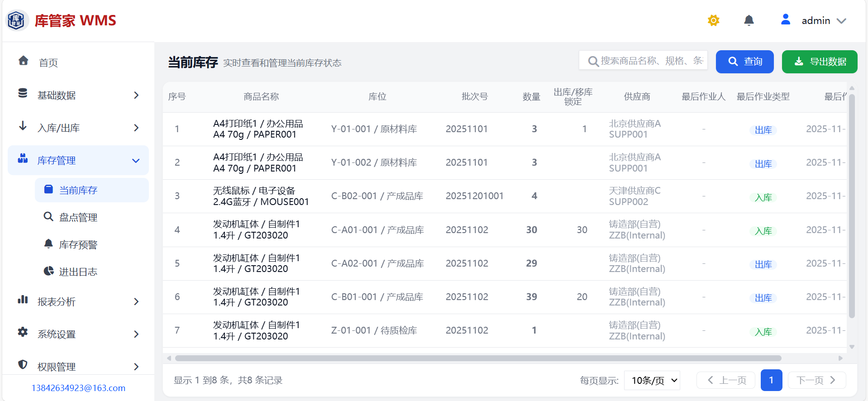868x401 pixels.
Task: Click the horizontal table scrollbar thumb
Action: point(478,358)
